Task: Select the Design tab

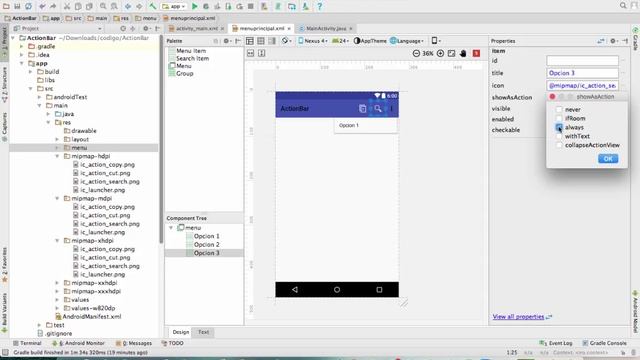Action: click(180, 332)
